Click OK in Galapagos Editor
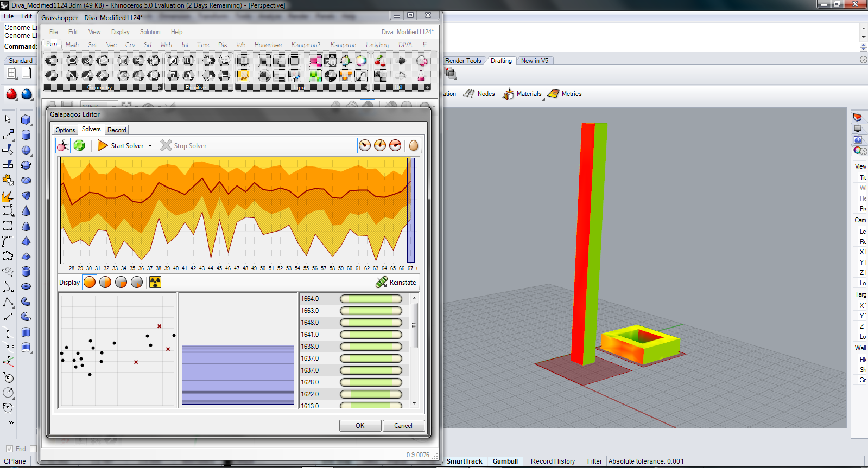 coord(360,426)
